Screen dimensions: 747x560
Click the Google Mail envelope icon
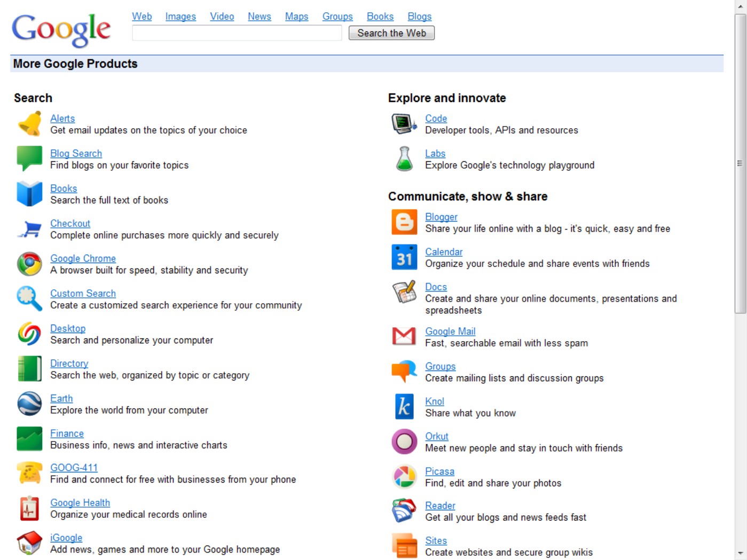coord(404,336)
